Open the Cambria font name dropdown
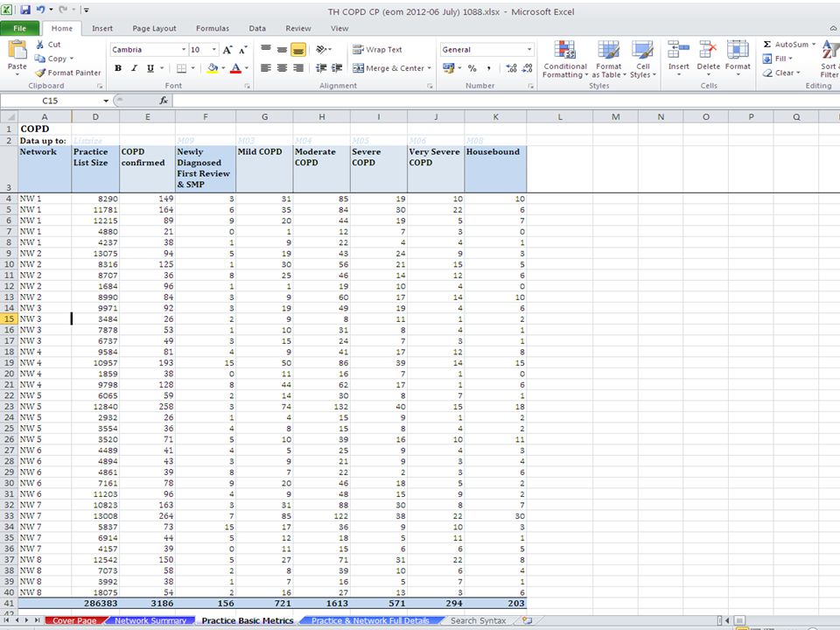Image resolution: width=840 pixels, height=630 pixels. point(184,50)
